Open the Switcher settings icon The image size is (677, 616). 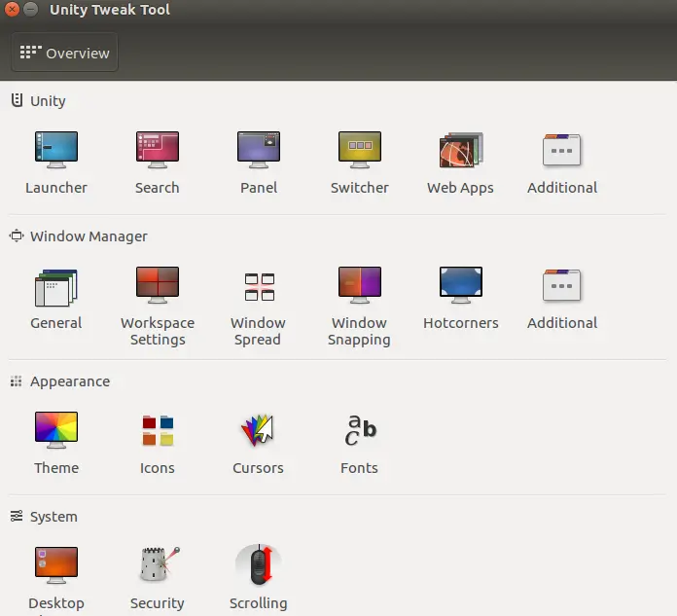[360, 150]
